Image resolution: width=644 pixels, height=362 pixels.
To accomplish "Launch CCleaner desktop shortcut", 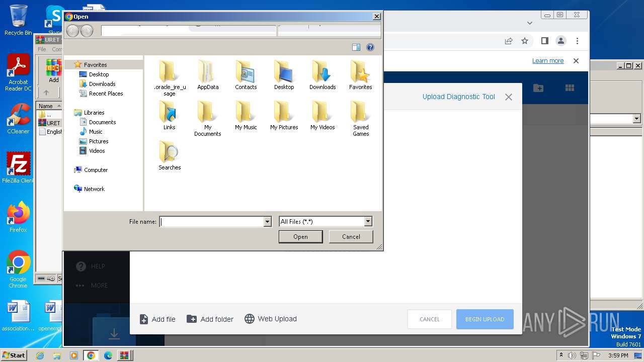I will point(18,119).
